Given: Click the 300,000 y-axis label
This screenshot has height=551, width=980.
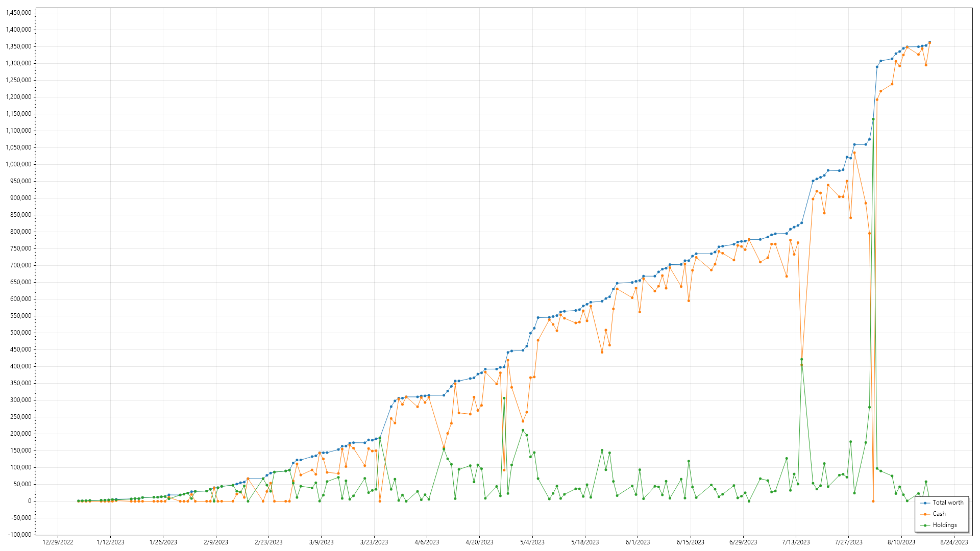Looking at the screenshot, I should point(21,400).
